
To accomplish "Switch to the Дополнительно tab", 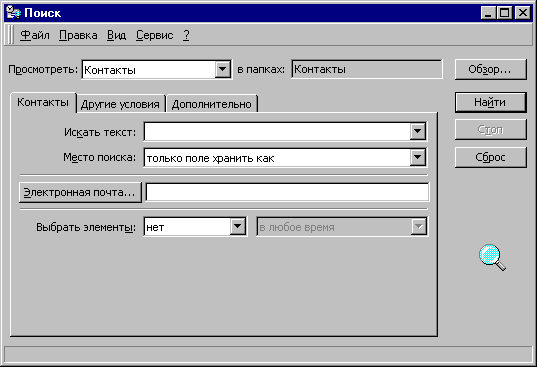I will [x=212, y=104].
